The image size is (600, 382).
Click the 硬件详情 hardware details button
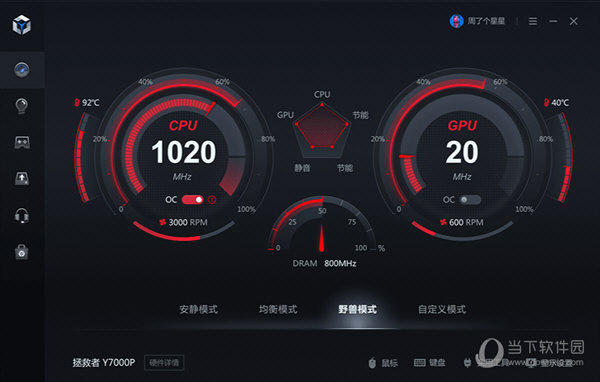tap(164, 362)
